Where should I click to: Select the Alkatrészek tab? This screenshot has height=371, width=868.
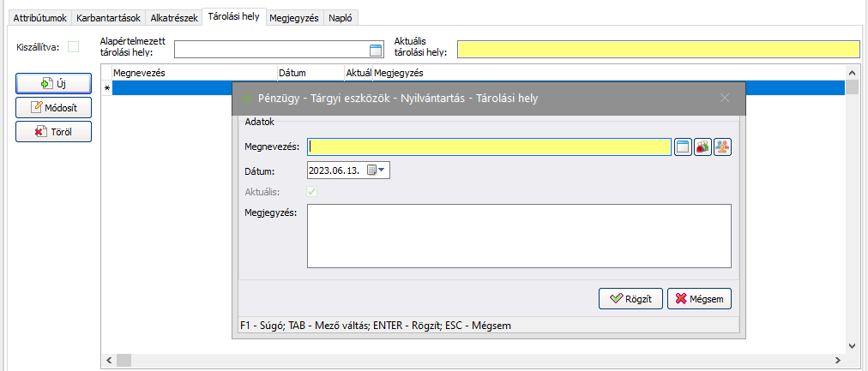click(x=173, y=17)
